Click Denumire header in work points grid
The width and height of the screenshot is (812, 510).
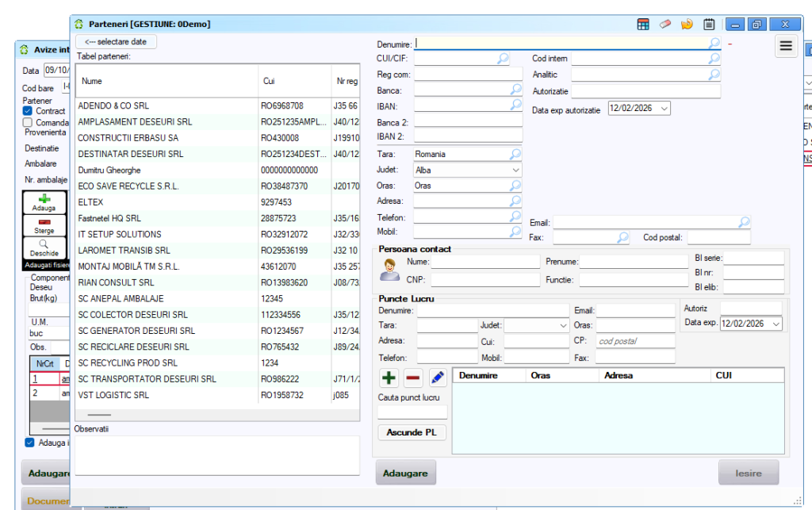point(489,375)
